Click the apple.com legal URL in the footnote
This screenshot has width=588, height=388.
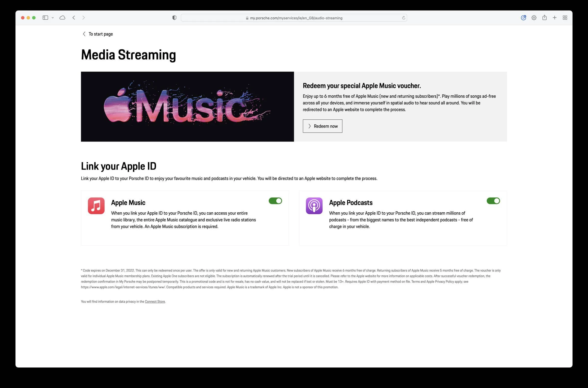[123, 287]
